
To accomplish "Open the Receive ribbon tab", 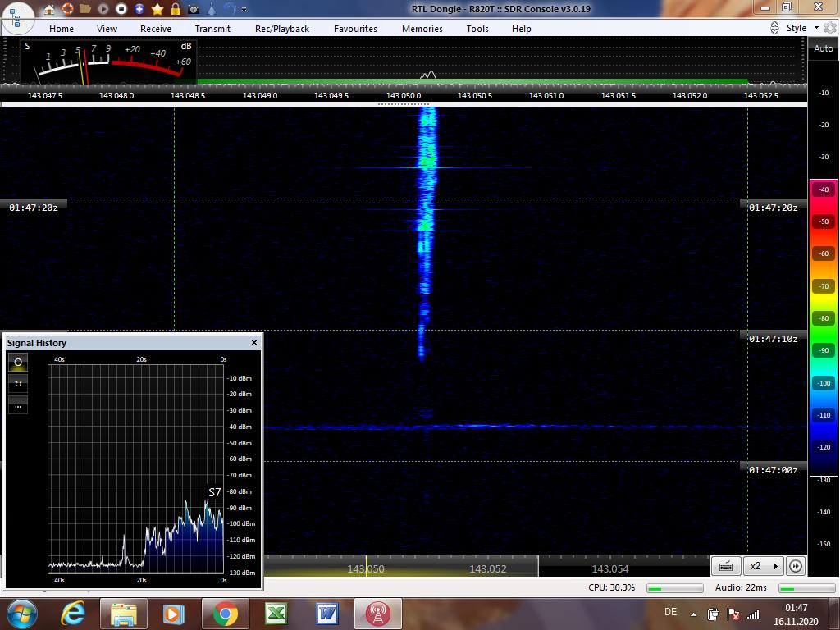I will pyautogui.click(x=156, y=29).
